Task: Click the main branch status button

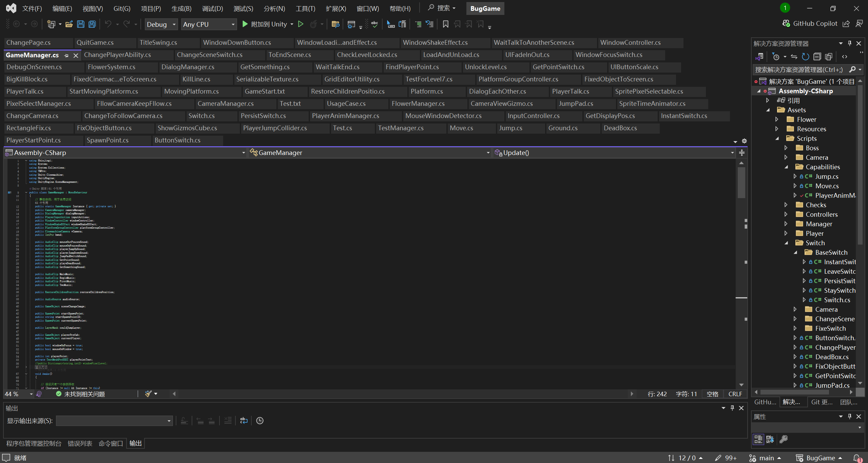Action: click(x=765, y=458)
